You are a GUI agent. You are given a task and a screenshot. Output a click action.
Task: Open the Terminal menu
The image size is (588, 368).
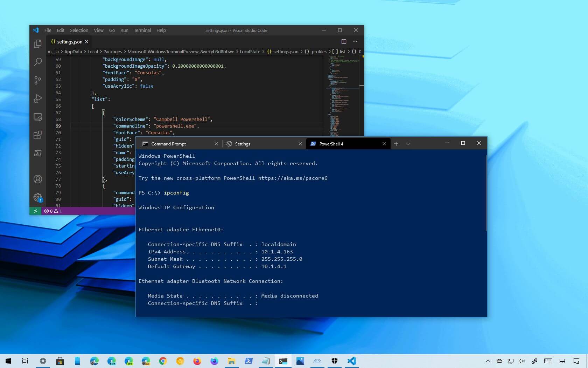coord(142,30)
